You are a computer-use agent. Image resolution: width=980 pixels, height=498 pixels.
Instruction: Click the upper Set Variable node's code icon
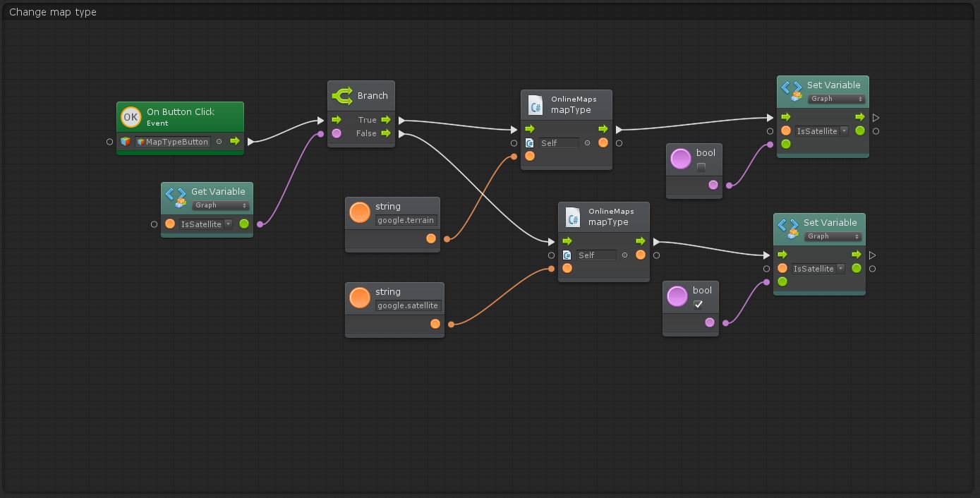click(x=792, y=90)
